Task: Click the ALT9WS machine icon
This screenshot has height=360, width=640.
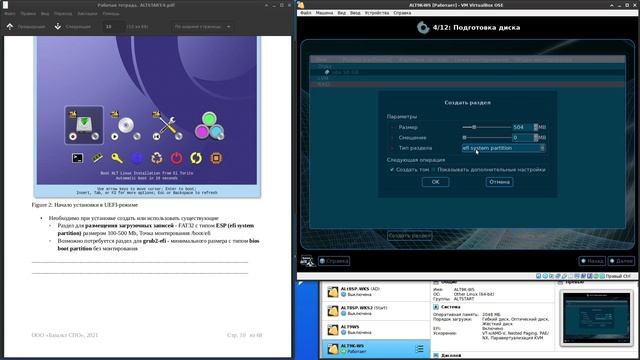Action: [x=333, y=330]
